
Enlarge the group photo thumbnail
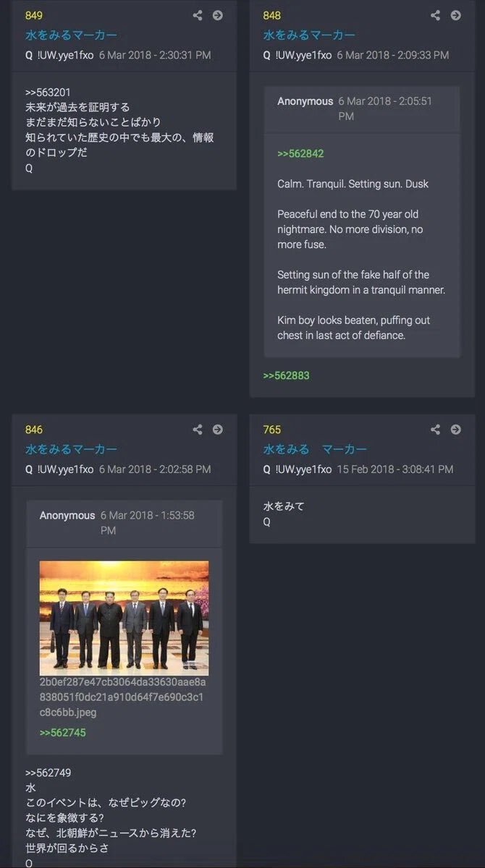pos(124,618)
